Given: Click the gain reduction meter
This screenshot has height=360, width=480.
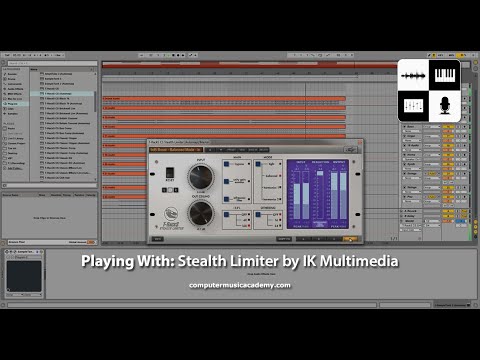Looking at the screenshot, I should click(x=320, y=195).
